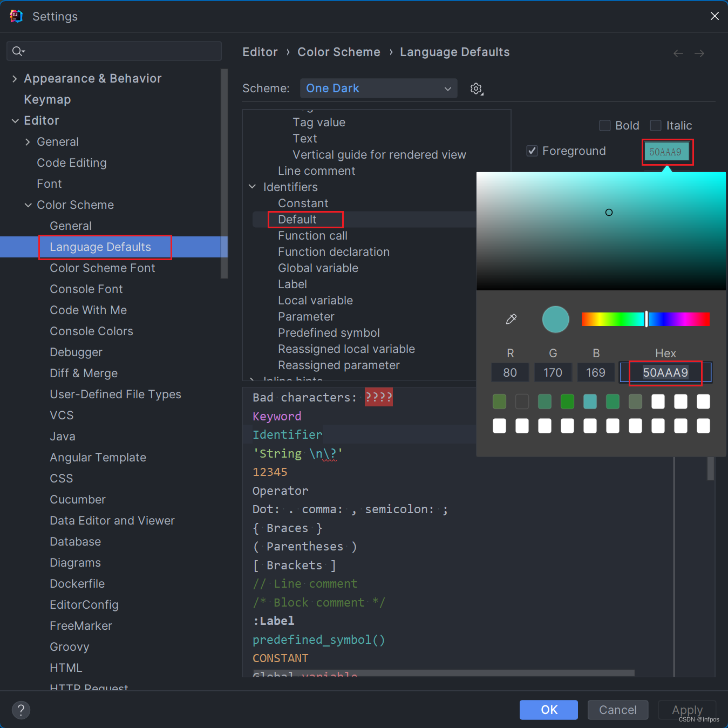Open Debugger color settings
The width and height of the screenshot is (728, 728).
click(x=76, y=352)
